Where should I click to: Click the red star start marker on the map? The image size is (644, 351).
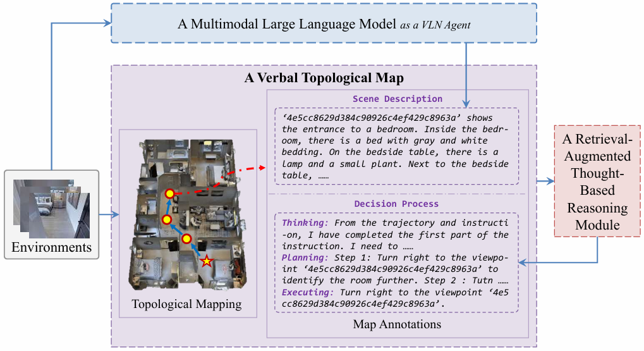pos(207,261)
